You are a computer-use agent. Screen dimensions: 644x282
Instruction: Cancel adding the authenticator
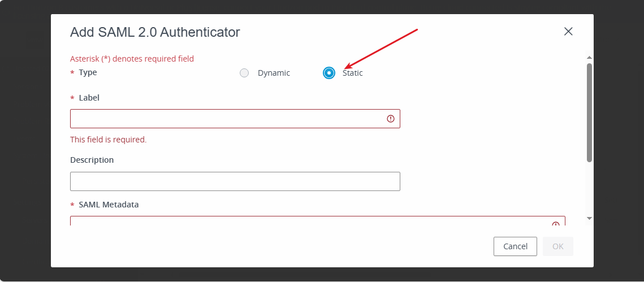(515, 246)
